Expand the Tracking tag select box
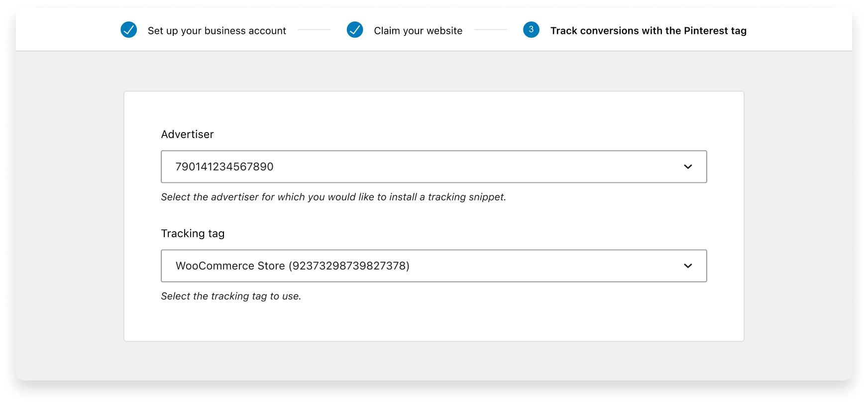This screenshot has height=404, width=868. (433, 266)
